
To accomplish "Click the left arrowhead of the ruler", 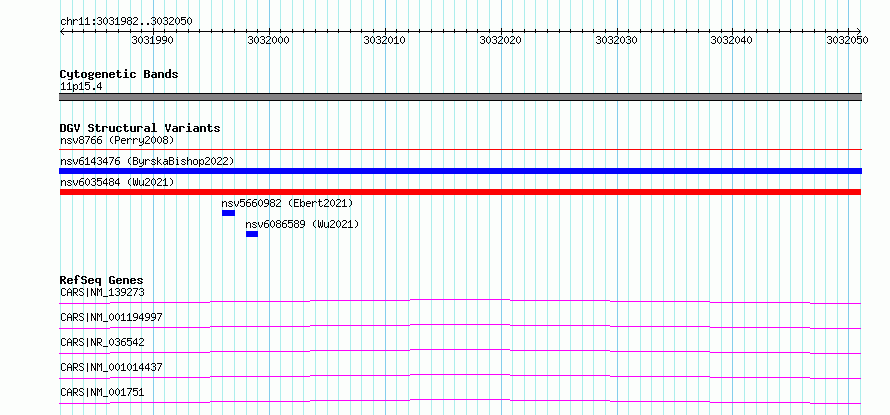I will pyautogui.click(x=62, y=31).
